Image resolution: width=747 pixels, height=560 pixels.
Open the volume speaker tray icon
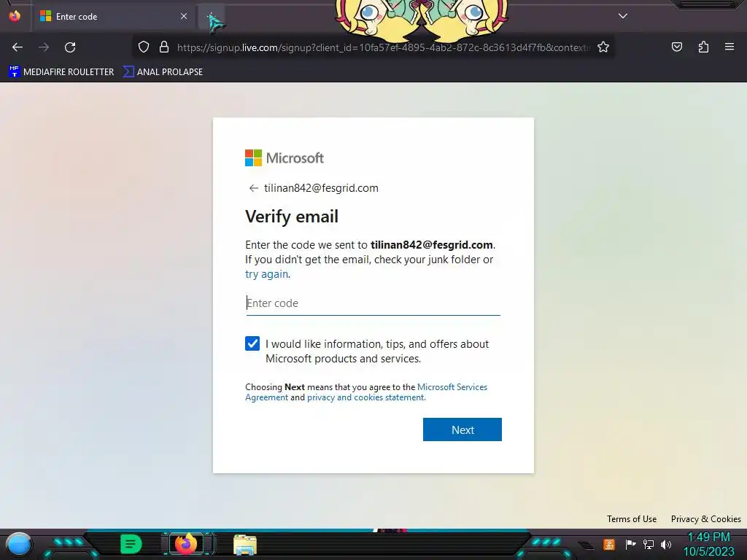pyautogui.click(x=665, y=544)
